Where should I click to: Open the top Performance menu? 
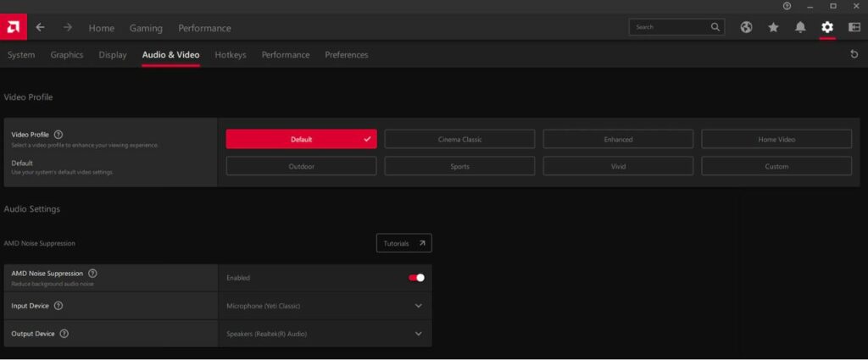click(204, 28)
